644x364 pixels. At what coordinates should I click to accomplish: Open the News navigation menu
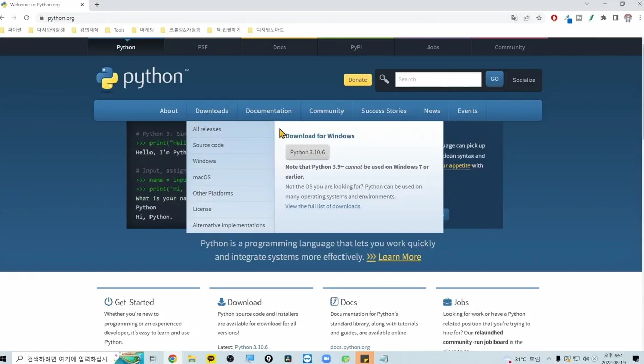[x=432, y=111]
